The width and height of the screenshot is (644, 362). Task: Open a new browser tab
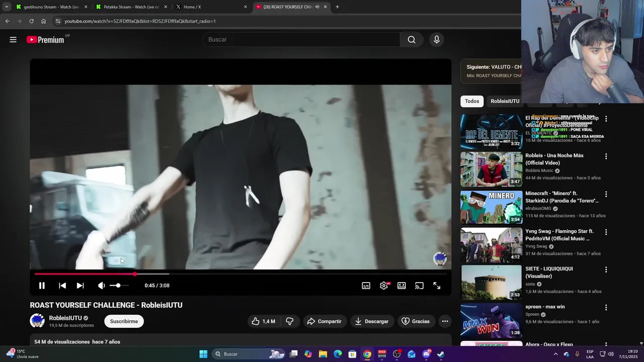337,7
